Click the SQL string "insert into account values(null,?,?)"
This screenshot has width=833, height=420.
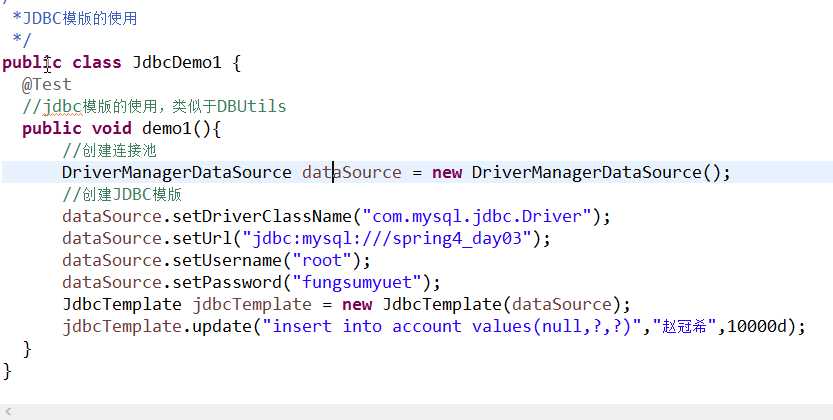[452, 327]
